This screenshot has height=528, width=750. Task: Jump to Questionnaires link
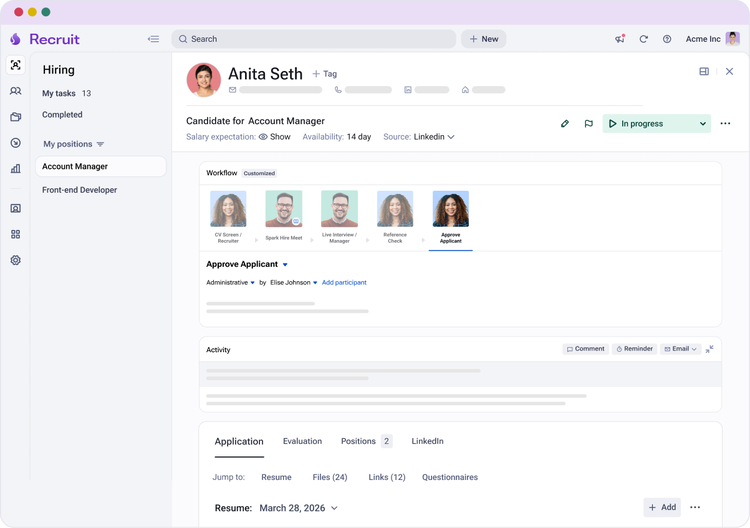[x=450, y=477]
